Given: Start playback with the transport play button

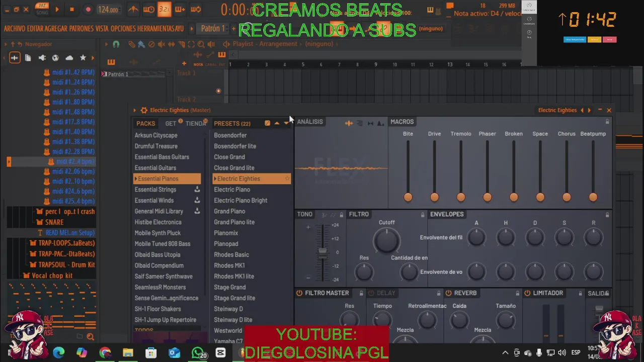Looking at the screenshot, I should coord(57,10).
